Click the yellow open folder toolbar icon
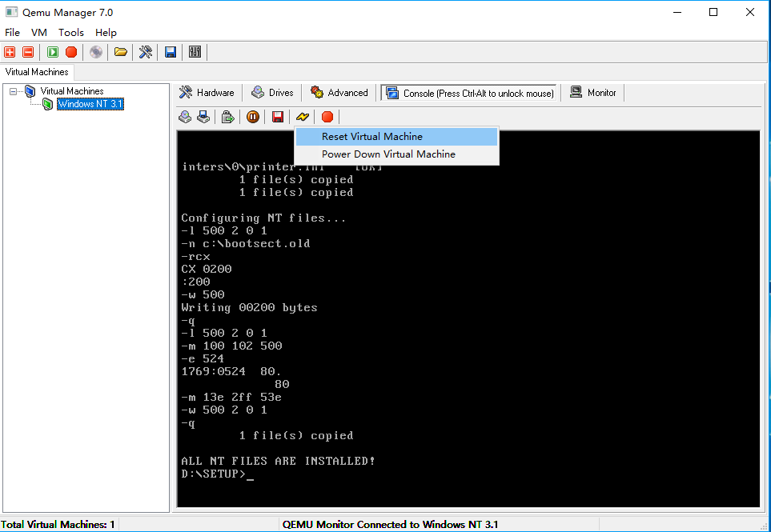This screenshot has height=532, width=771. pos(120,52)
